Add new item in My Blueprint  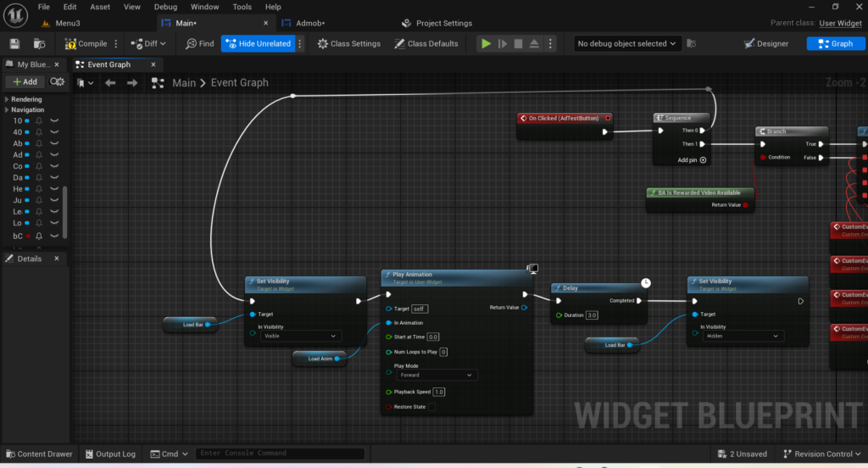[x=25, y=82]
